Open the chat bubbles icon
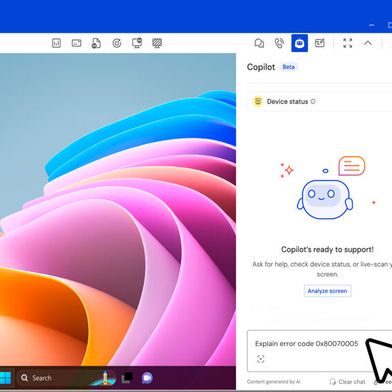 [x=259, y=43]
